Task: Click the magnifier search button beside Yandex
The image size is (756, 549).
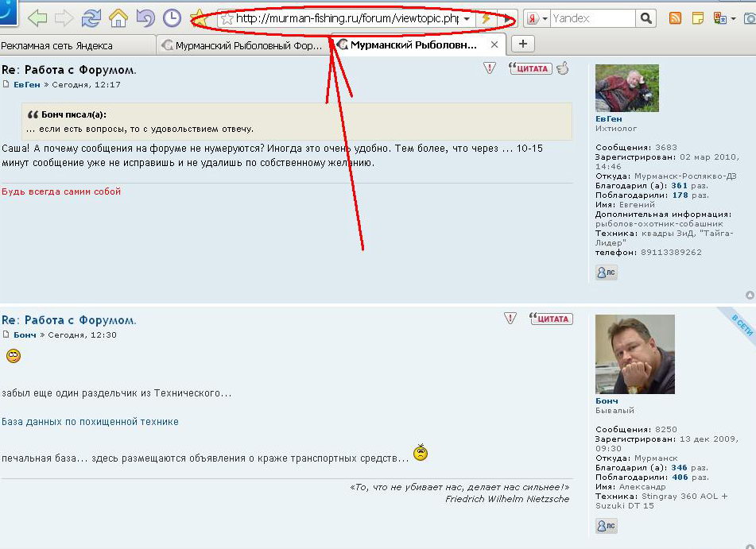Action: point(646,17)
